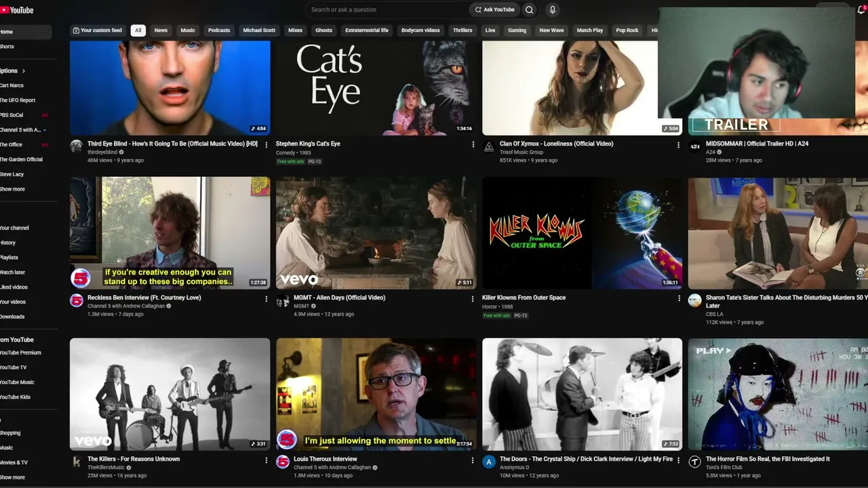
Task: Open options menu for Third Eye Blind video
Action: point(266,144)
